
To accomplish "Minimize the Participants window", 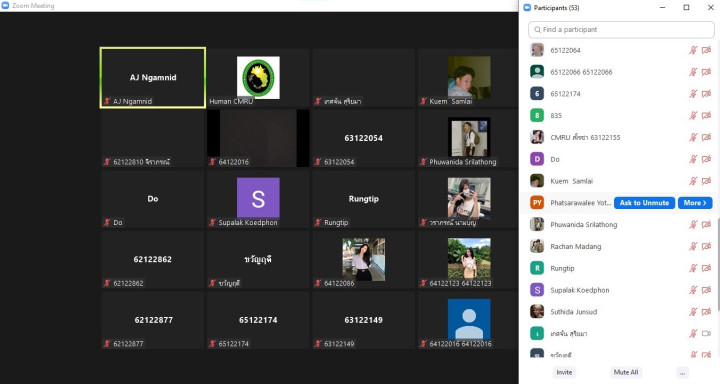I will (662, 7).
